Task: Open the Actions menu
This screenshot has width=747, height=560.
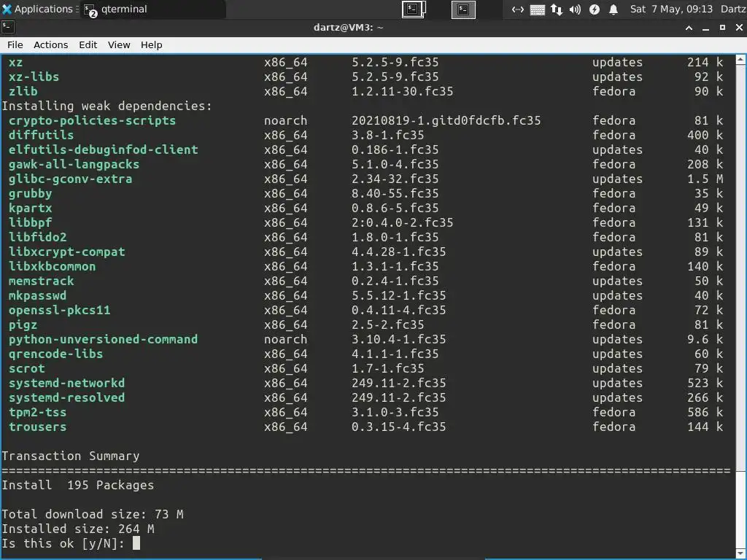Action: tap(50, 44)
